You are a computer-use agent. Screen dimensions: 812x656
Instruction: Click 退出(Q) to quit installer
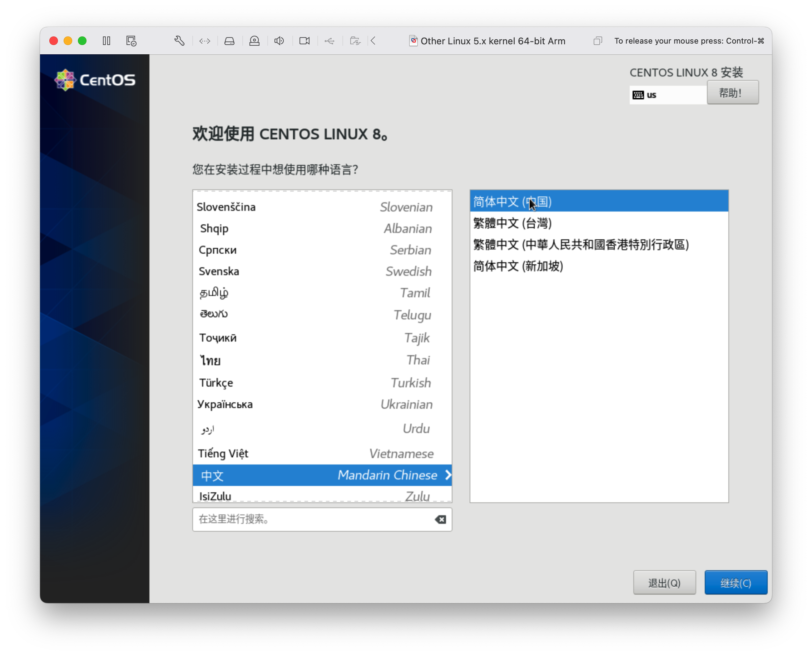664,583
